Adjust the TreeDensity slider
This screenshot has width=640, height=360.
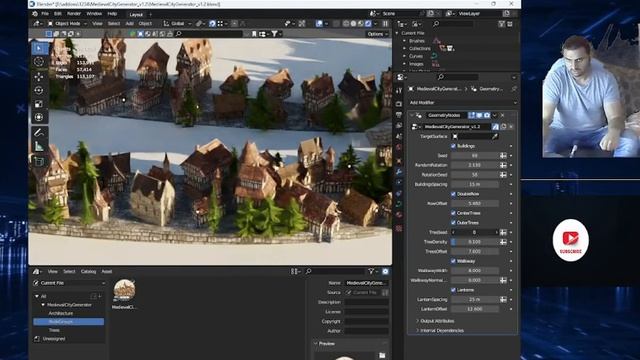coord(474,242)
